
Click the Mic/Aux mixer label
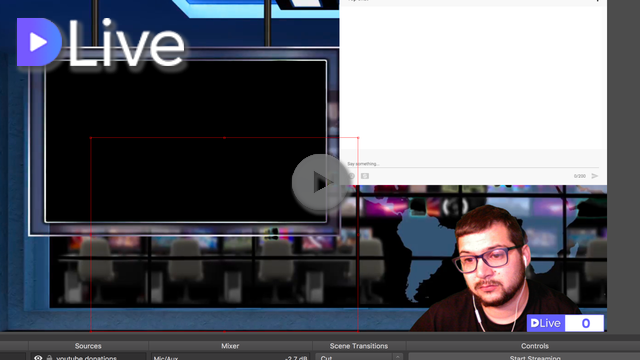166,358
